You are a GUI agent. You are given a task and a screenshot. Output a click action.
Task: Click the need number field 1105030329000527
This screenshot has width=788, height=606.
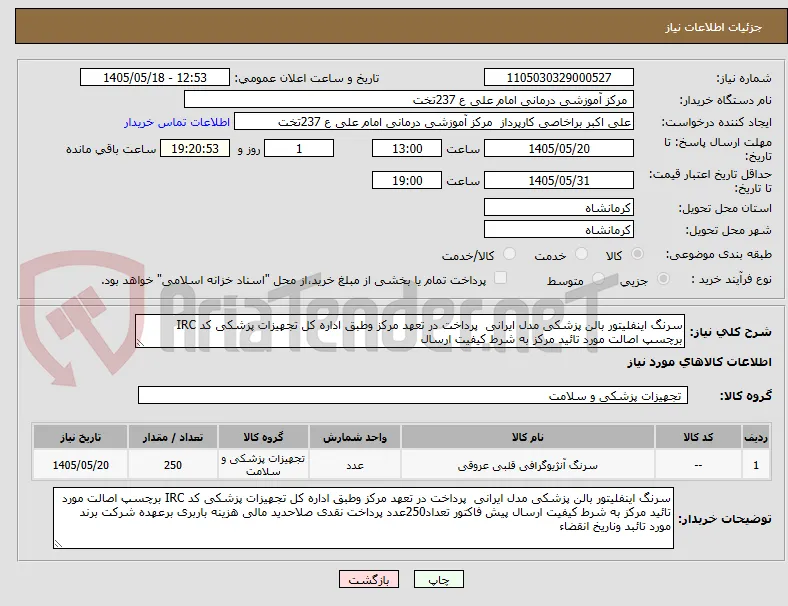pos(558,78)
